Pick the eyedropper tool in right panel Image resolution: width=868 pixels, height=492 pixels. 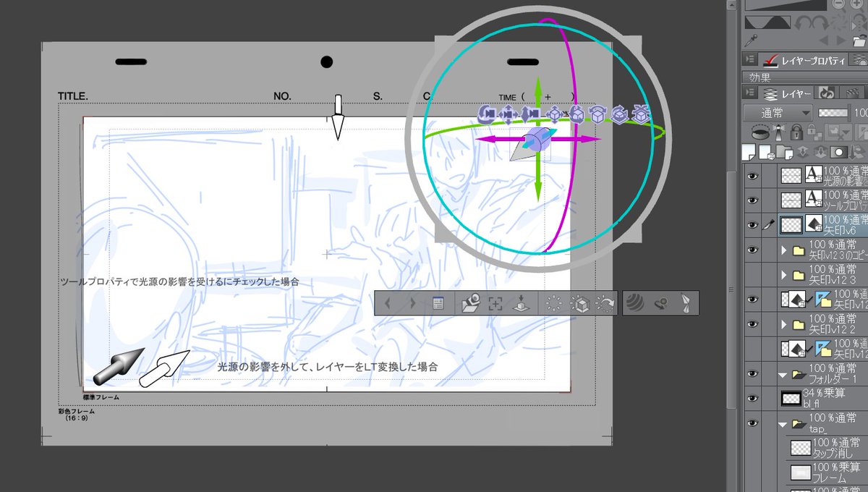(750, 41)
